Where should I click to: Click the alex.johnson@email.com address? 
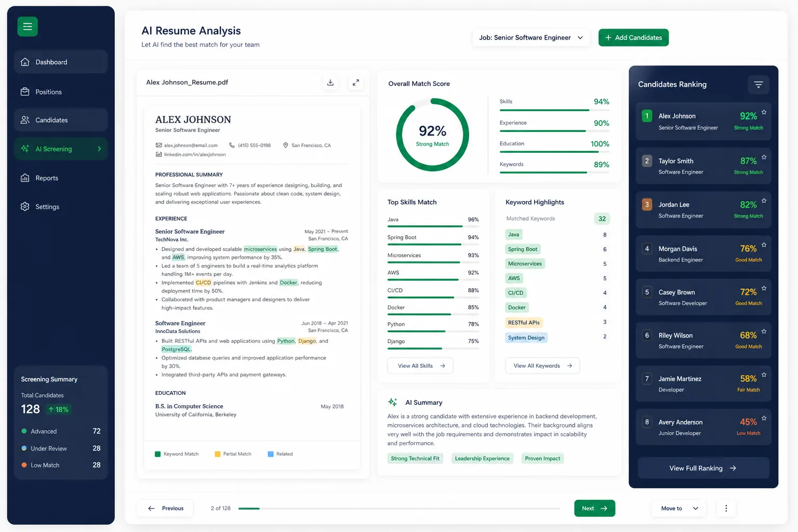191,145
